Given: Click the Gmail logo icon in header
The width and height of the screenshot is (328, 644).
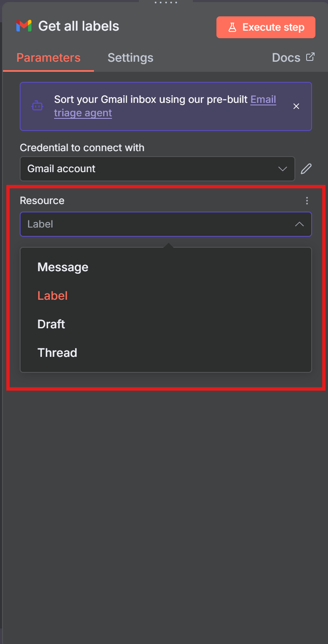Looking at the screenshot, I should tap(24, 26).
